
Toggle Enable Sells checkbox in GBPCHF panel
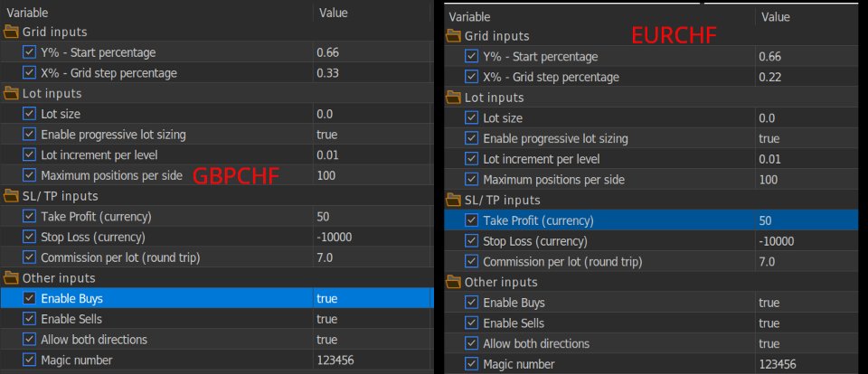pyautogui.click(x=29, y=319)
